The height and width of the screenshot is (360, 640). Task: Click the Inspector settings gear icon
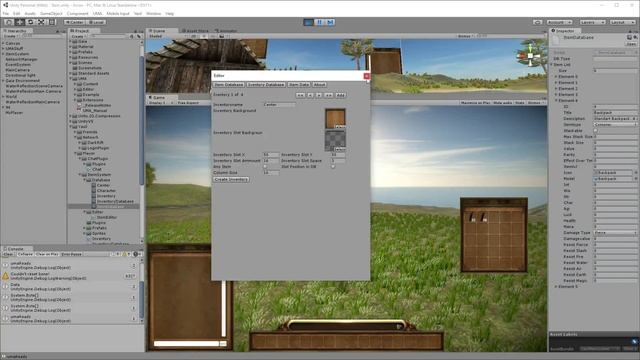pyautogui.click(x=635, y=37)
